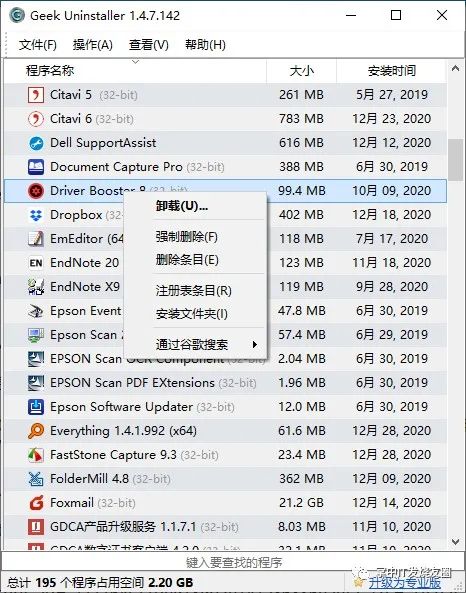Select the EndNote 20 EN icon
This screenshot has width=466, height=593.
36,263
